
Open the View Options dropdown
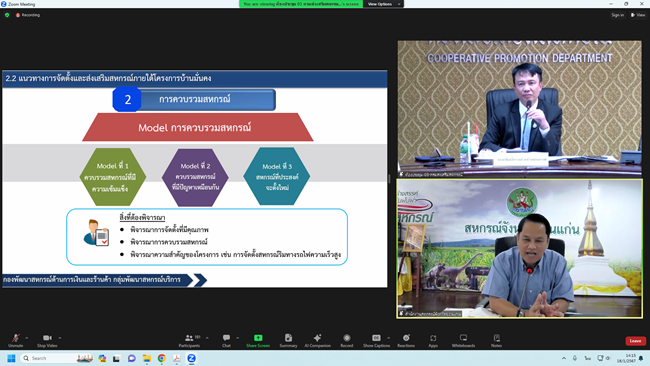click(x=383, y=4)
